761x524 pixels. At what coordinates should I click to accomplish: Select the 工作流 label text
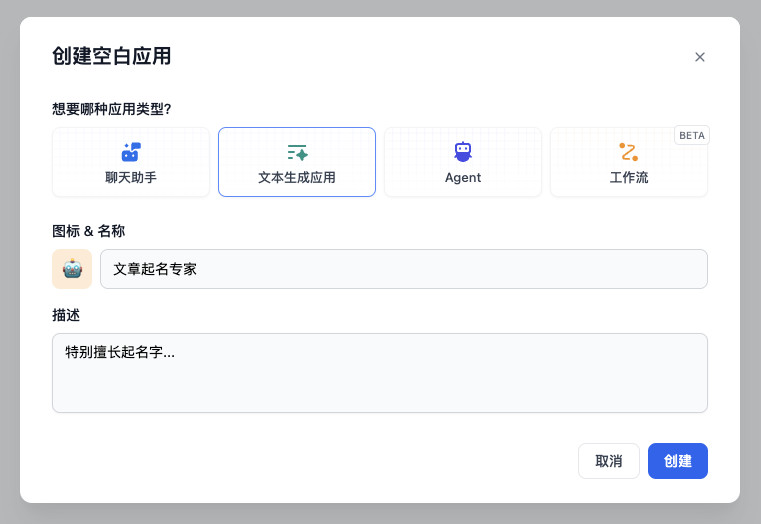(x=629, y=178)
